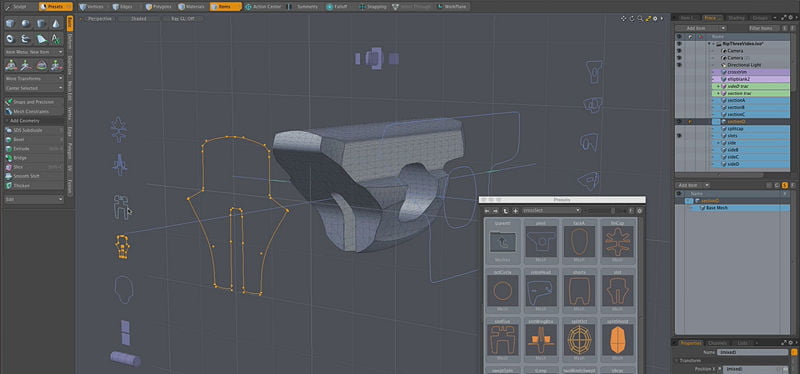The image size is (800, 374).
Task: Toggle visibility eye for scene root item
Action: click(679, 44)
